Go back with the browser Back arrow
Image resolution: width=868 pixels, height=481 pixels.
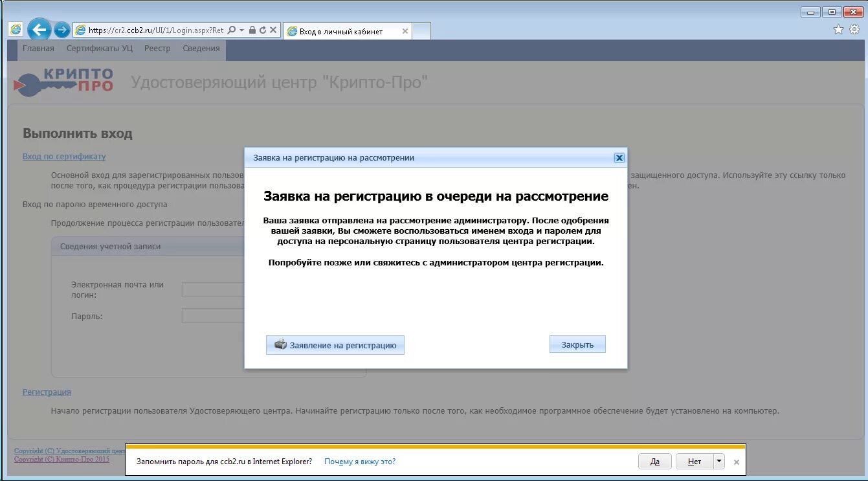[39, 30]
